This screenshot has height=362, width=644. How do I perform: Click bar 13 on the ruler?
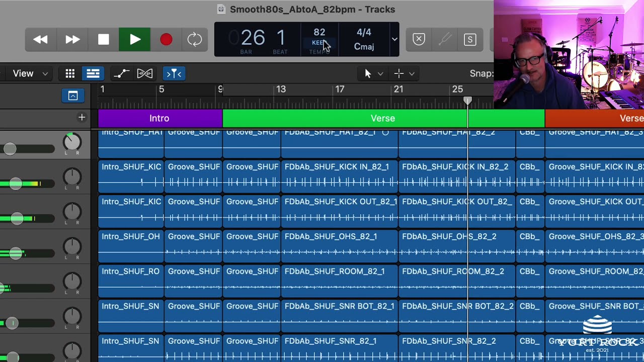click(x=281, y=89)
